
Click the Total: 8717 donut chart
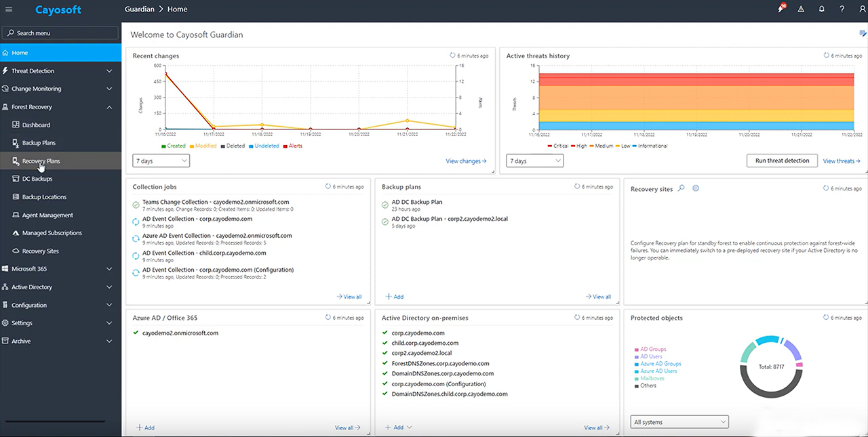click(x=771, y=367)
